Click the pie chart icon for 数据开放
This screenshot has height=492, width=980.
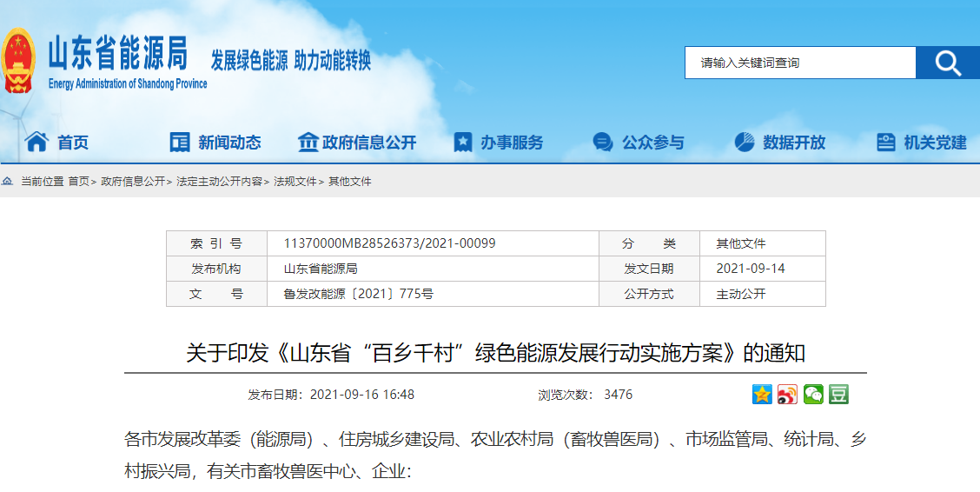tap(745, 142)
